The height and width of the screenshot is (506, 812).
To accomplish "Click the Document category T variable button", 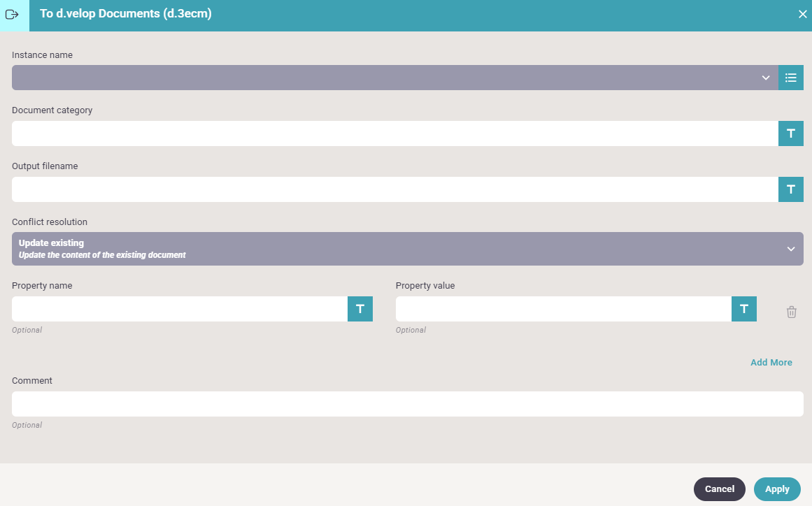I will [791, 133].
